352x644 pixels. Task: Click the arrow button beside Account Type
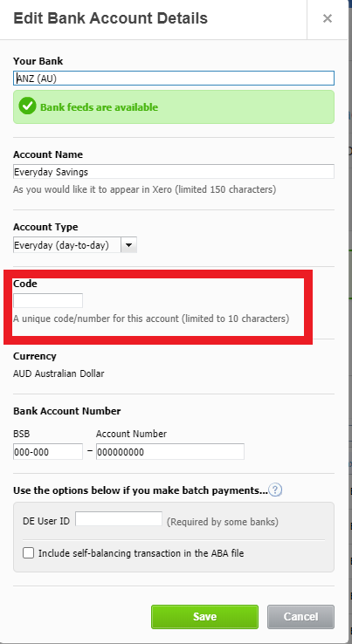(128, 245)
